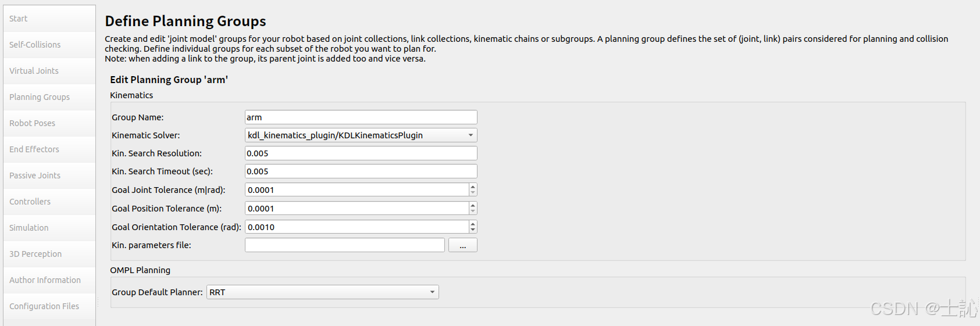Switch to the Controllers tab
The width and height of the screenshot is (980, 326).
[x=49, y=202]
